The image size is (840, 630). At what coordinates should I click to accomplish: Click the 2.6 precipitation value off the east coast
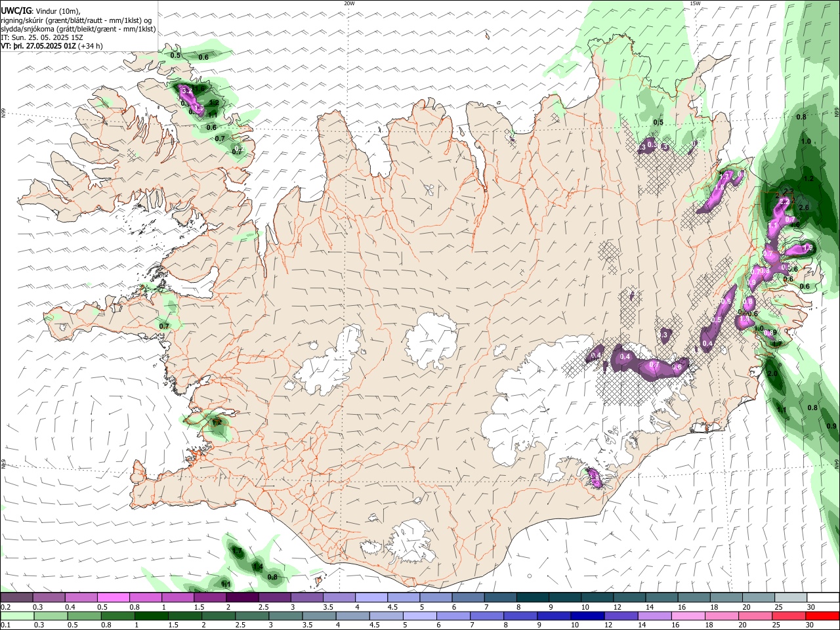click(805, 208)
